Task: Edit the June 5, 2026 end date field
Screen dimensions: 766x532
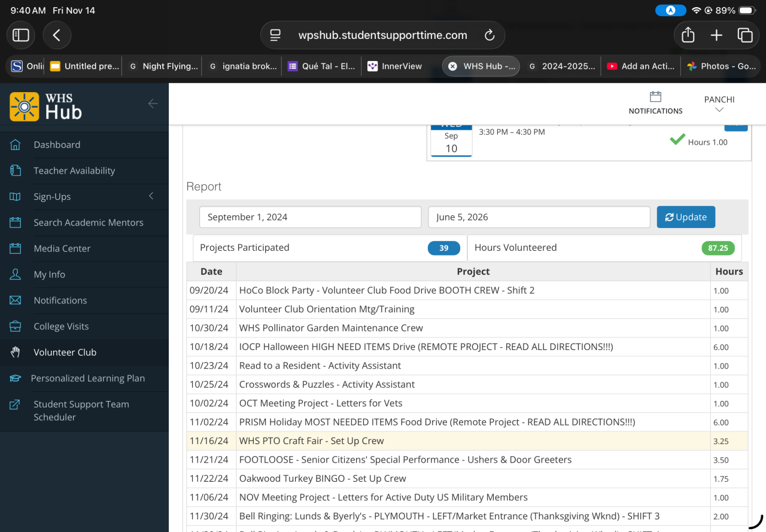Action: click(x=539, y=217)
